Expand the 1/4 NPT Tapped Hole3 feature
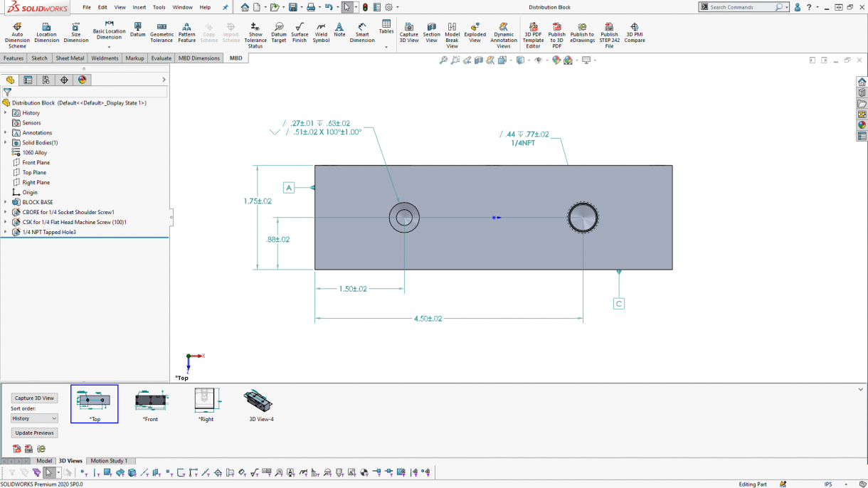The image size is (868, 488). click(6, 232)
